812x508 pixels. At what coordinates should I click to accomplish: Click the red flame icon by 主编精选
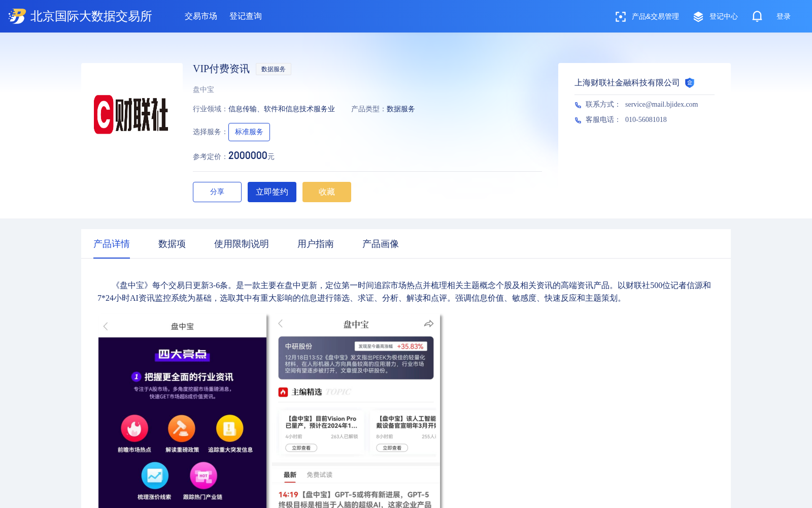point(283,392)
